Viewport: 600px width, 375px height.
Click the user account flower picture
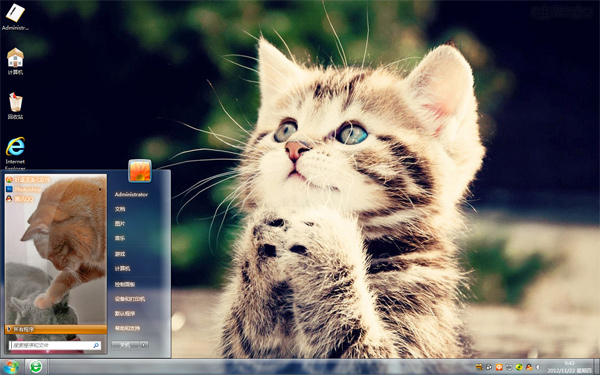(x=140, y=171)
